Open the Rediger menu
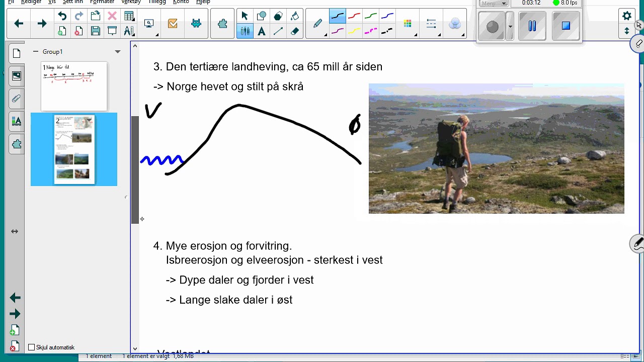644x362 pixels. pos(31,2)
